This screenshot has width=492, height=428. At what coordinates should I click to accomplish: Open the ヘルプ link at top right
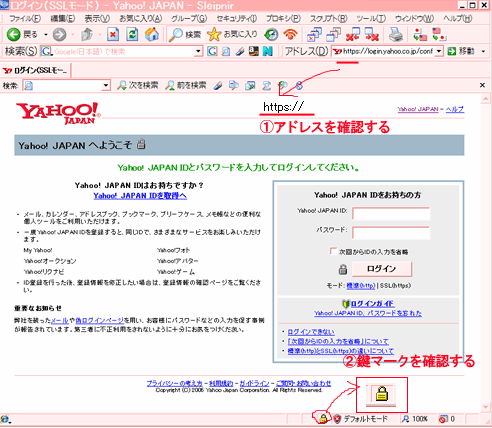click(x=455, y=109)
